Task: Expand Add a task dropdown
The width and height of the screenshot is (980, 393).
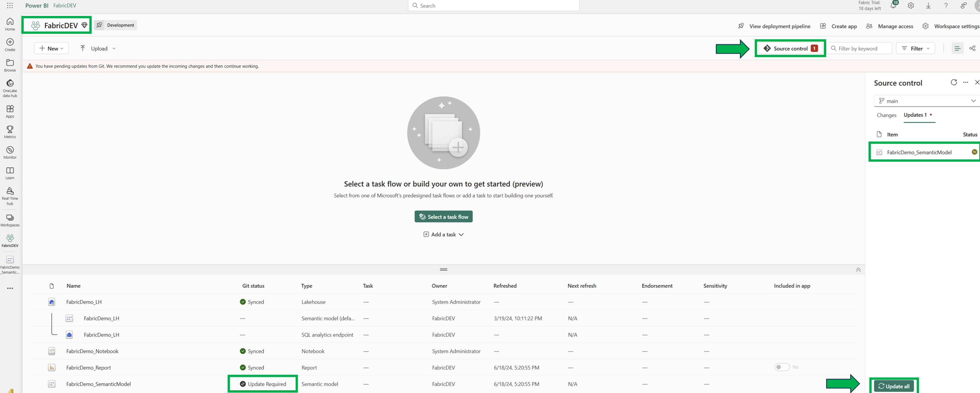Action: (443, 235)
